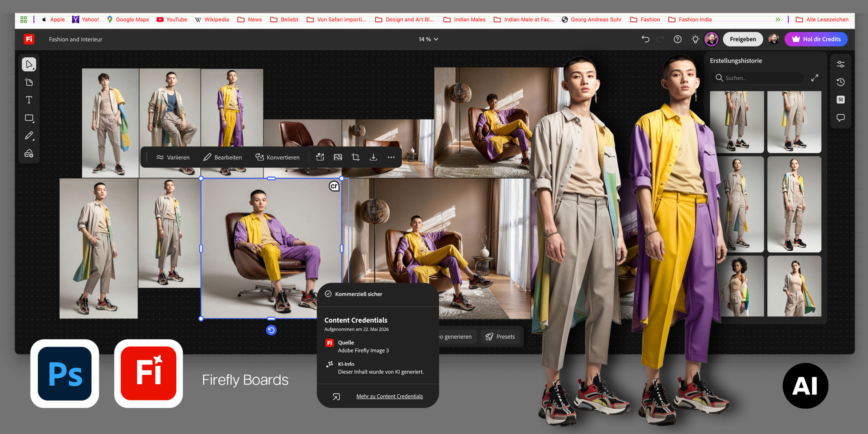Screen dimensions: 868x434
Task: Choose Variieren in the image toolbar
Action: coord(173,157)
